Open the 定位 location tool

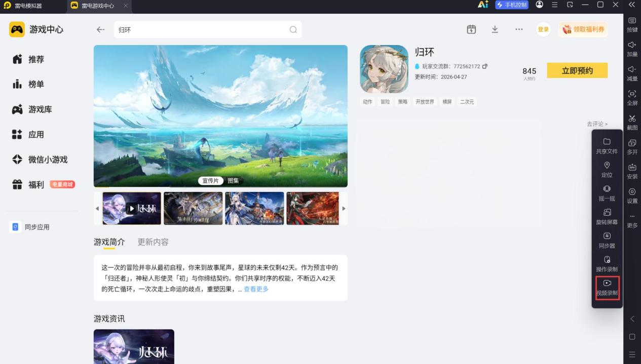click(x=607, y=170)
